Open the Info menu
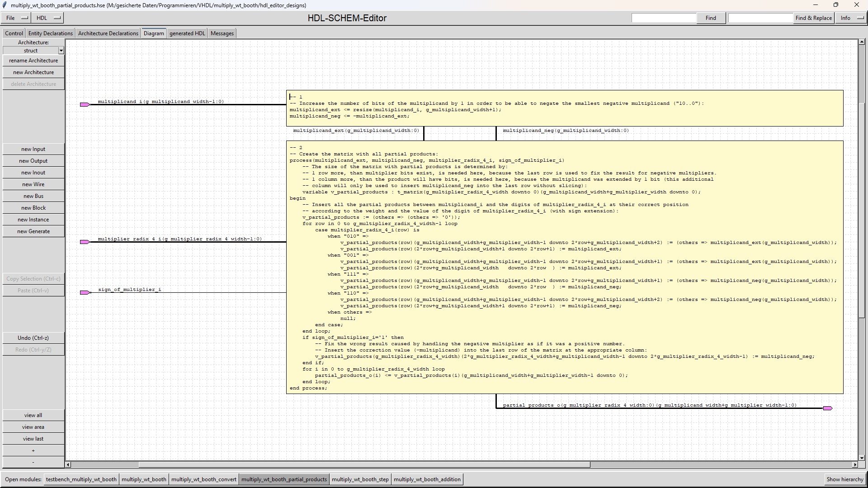The width and height of the screenshot is (868, 488). (851, 18)
